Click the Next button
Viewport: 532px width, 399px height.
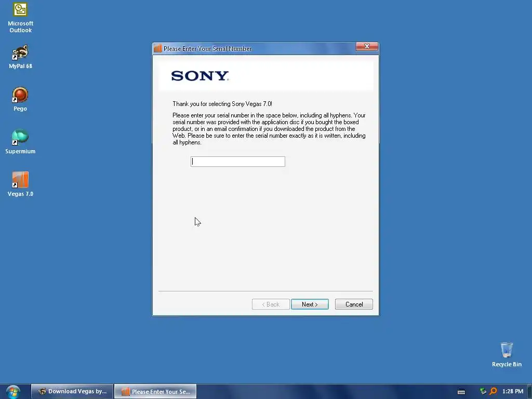310,304
